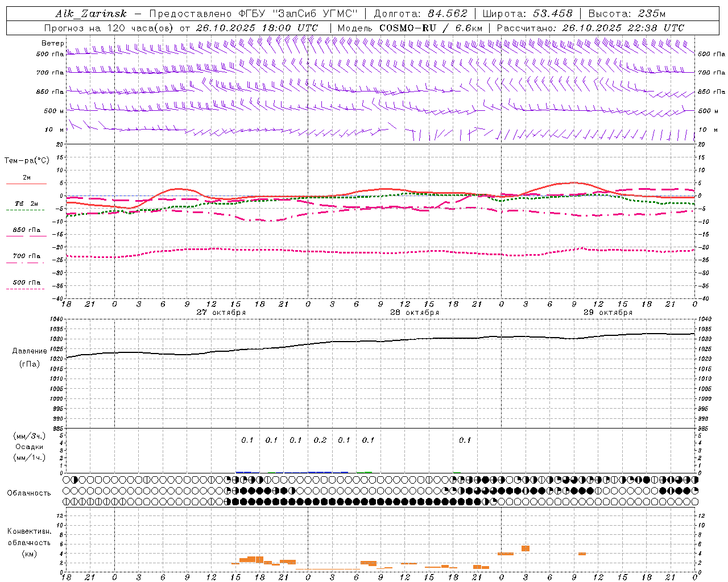Select the 'Долгота: 84.562' longitude value

pos(420,14)
